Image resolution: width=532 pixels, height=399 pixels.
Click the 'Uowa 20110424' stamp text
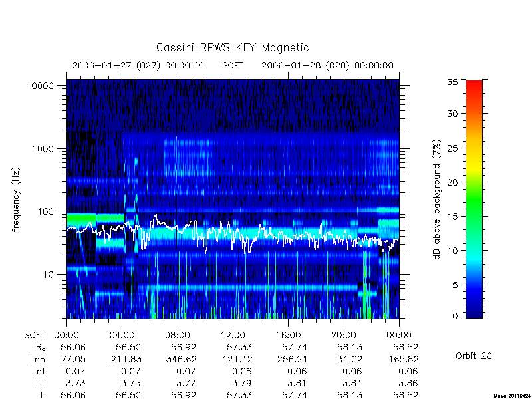pyautogui.click(x=513, y=396)
